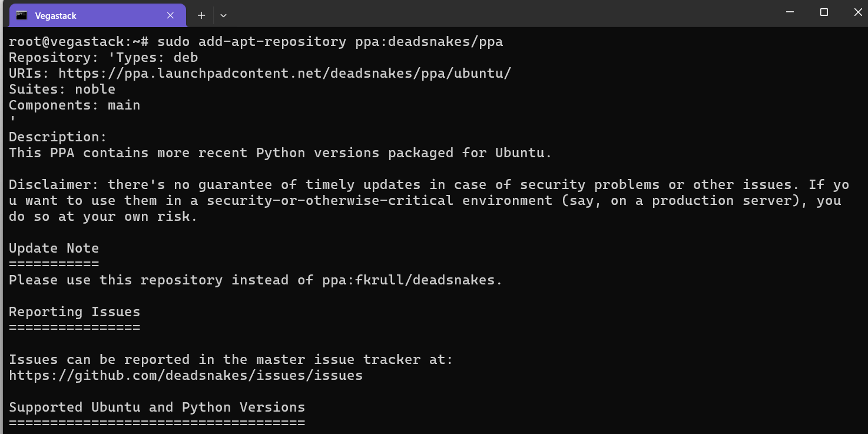Viewport: 868px width, 434px height.
Task: Select the Vegastack tab title
Action: [x=56, y=16]
